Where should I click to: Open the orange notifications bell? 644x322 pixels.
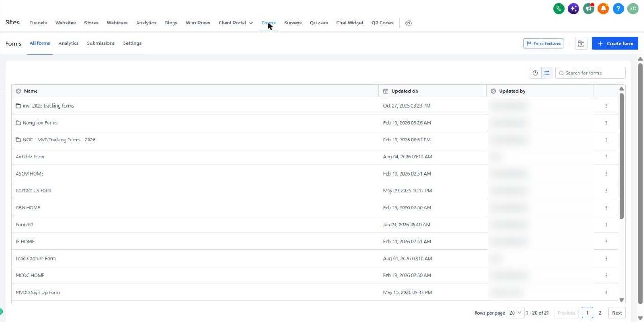pos(603,8)
